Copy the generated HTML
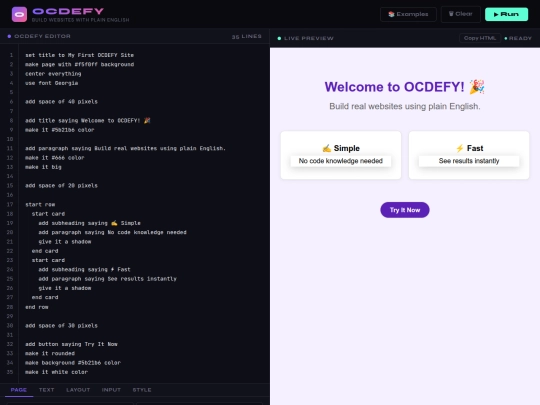The width and height of the screenshot is (540, 405). pos(480,38)
